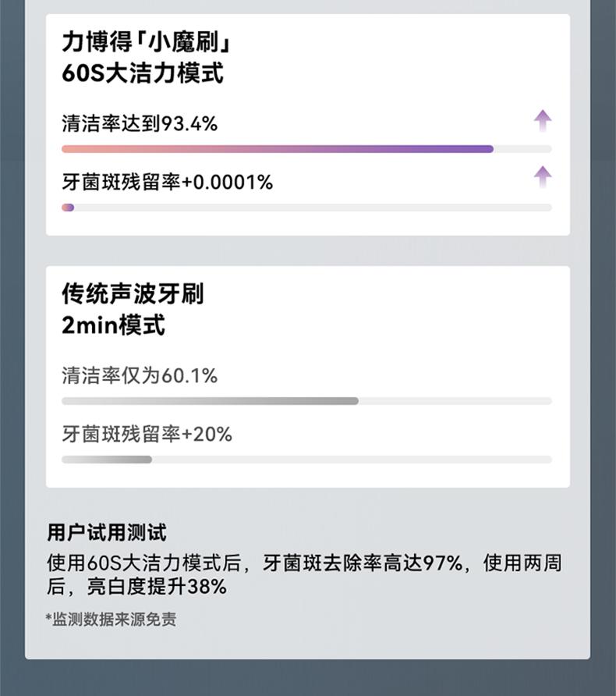Click the purple up arrow beside 清洁率达到93.4%
This screenshot has width=616, height=696.
(x=543, y=121)
